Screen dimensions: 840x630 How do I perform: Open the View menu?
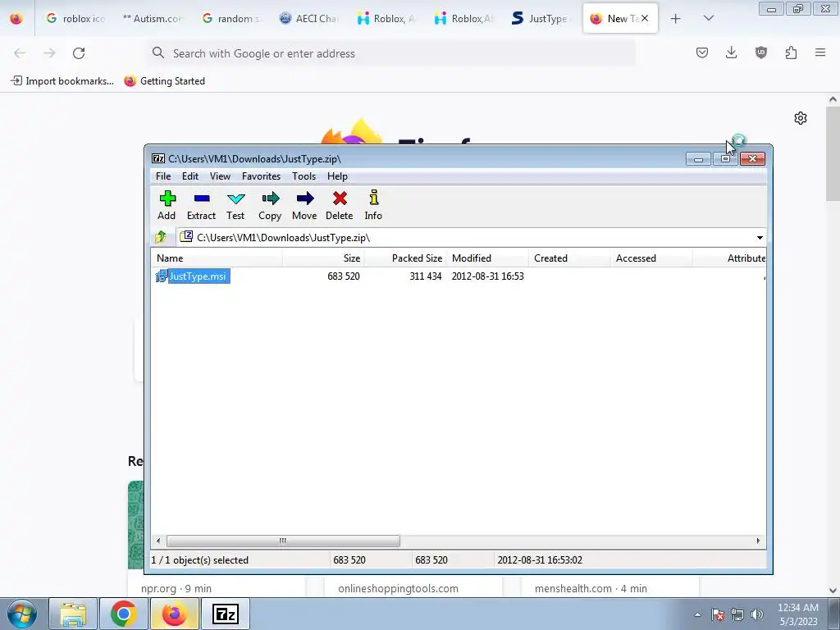(220, 176)
